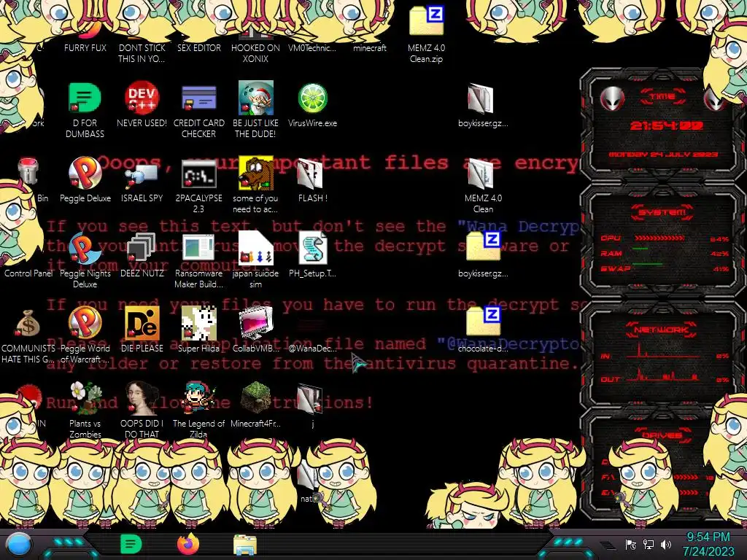Click the TIME gadget header
The height and width of the screenshot is (560, 747).
[x=662, y=97]
